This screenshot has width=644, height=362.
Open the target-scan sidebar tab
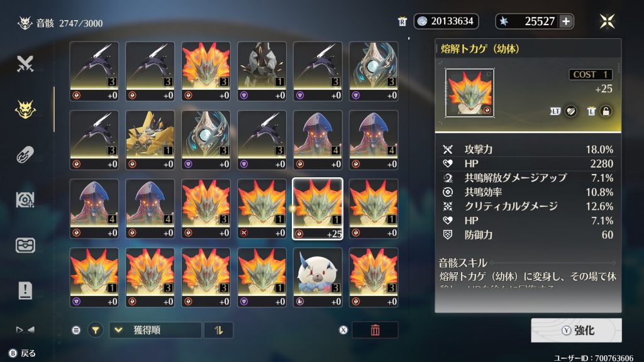pyautogui.click(x=25, y=200)
